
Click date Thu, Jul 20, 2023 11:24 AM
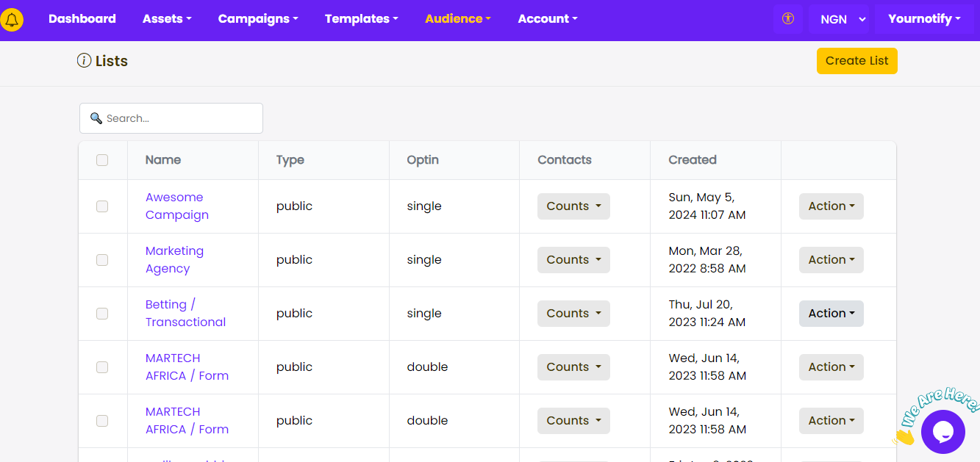[x=707, y=314]
